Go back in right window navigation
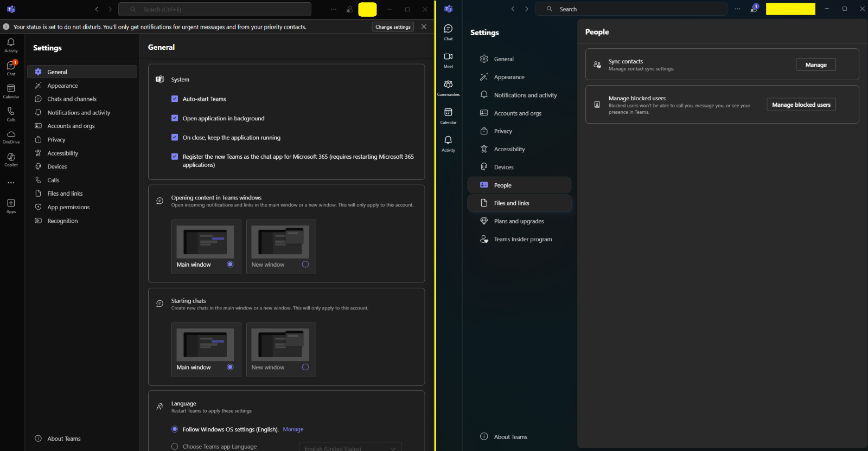Image resolution: width=868 pixels, height=451 pixels. pyautogui.click(x=513, y=9)
